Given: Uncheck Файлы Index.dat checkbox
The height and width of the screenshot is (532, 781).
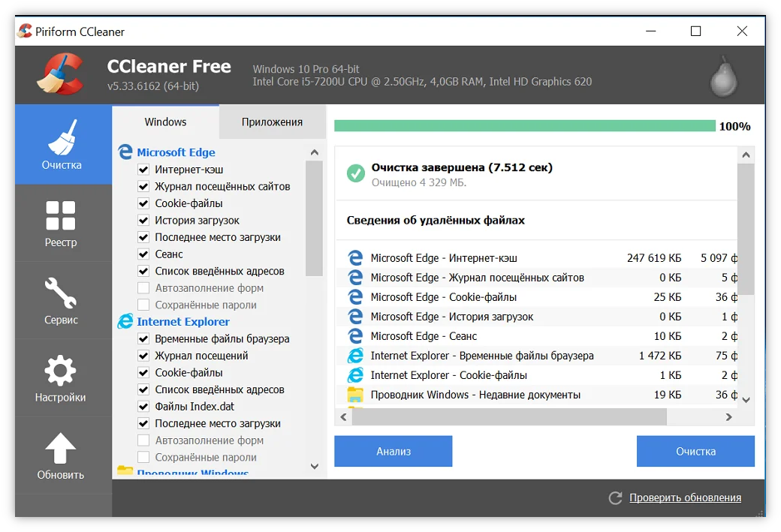Looking at the screenshot, I should 143,407.
